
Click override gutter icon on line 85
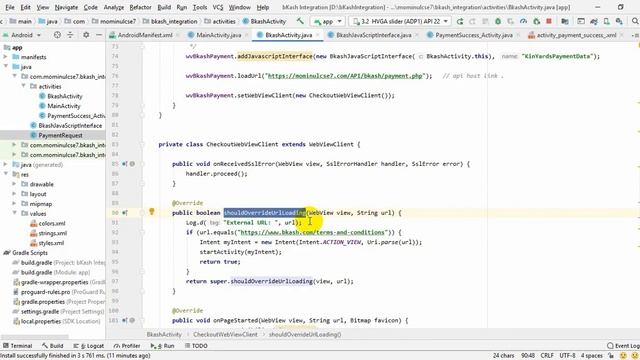tap(125, 164)
